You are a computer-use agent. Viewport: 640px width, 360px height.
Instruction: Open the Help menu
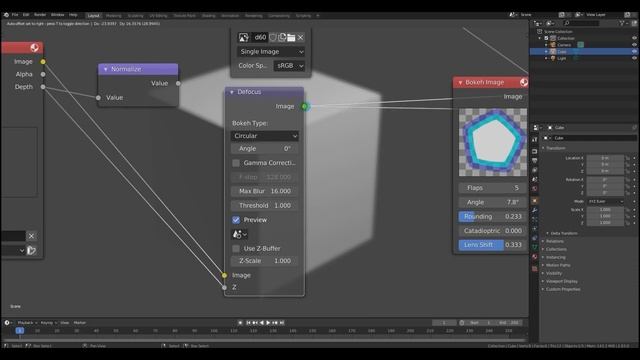[x=73, y=15]
